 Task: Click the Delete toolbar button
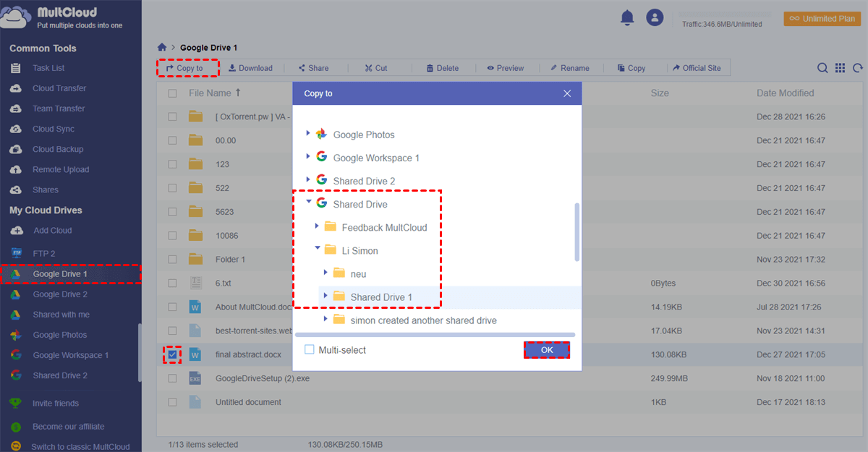[442, 68]
